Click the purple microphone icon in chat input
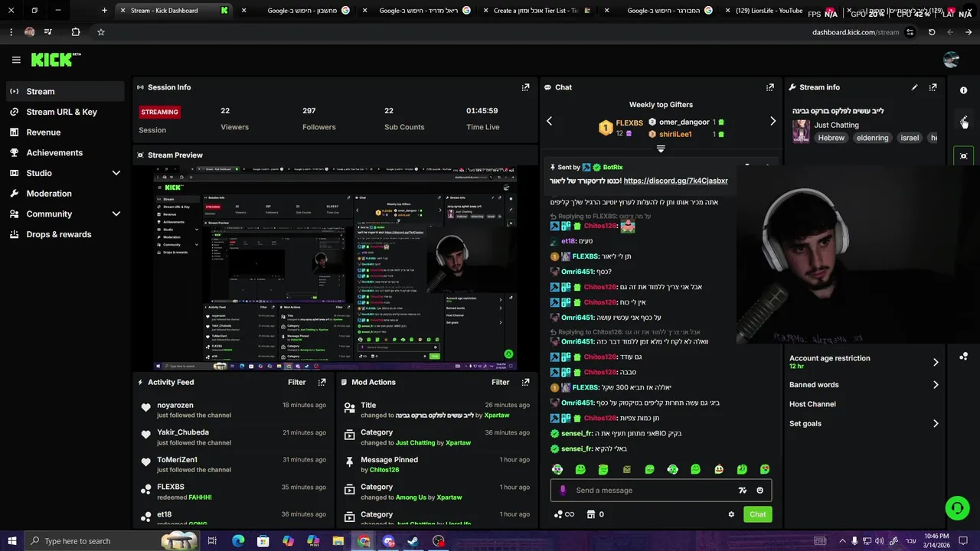 pyautogui.click(x=563, y=491)
